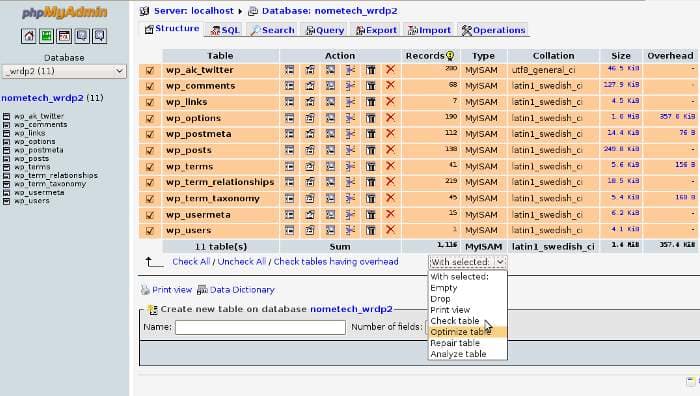Browse the wp_ak_twitter table

(289, 70)
